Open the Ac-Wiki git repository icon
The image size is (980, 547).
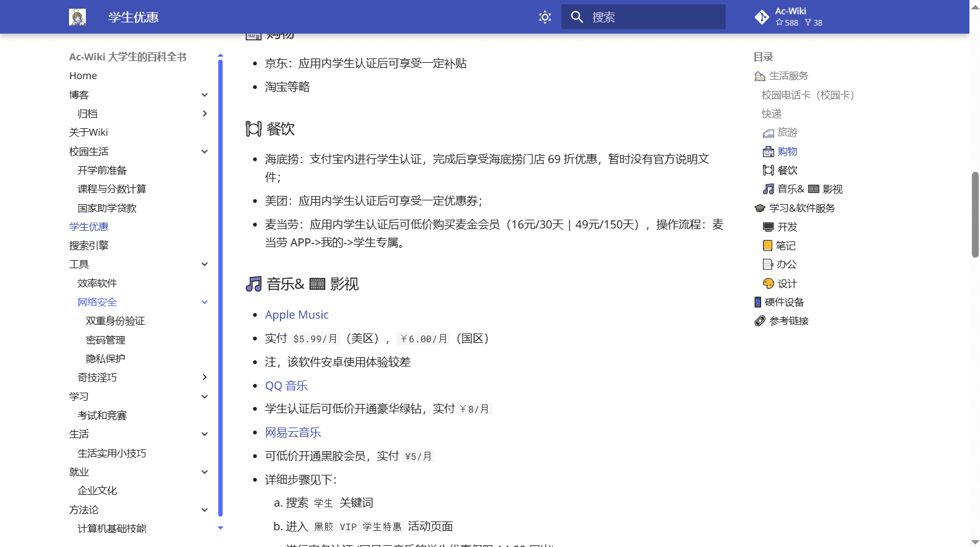coord(762,17)
